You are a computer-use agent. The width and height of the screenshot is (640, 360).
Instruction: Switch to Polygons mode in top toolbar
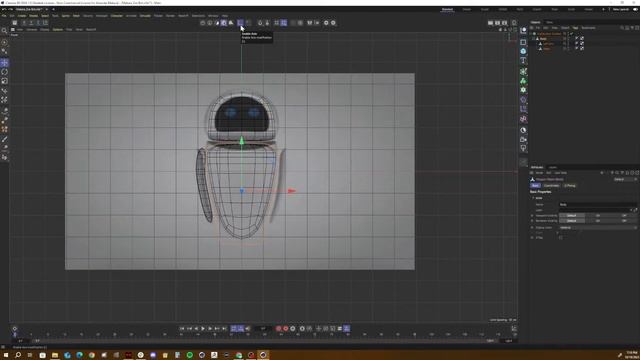(x=217, y=23)
